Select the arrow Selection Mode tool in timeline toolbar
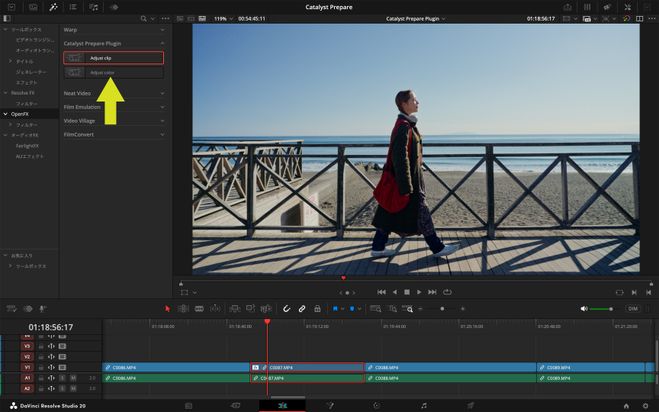The height and width of the screenshot is (412, 659). pos(167,308)
